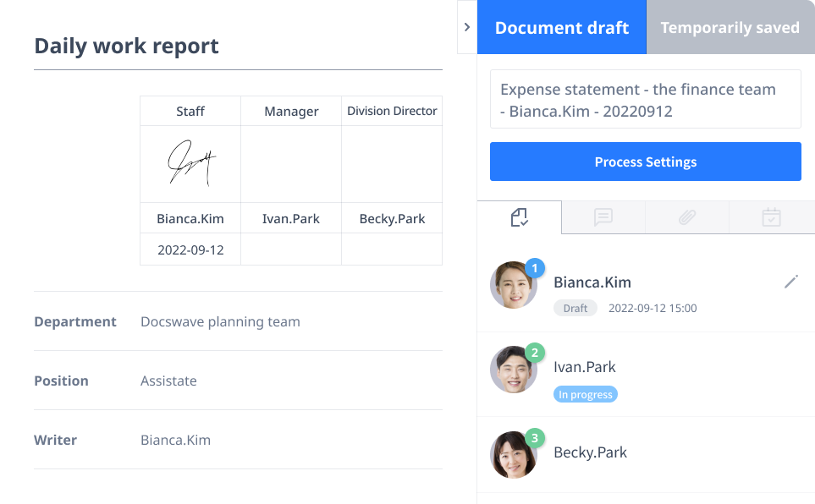815x504 pixels.
Task: Collapse the side panel with chevron arrow
Action: (x=466, y=28)
